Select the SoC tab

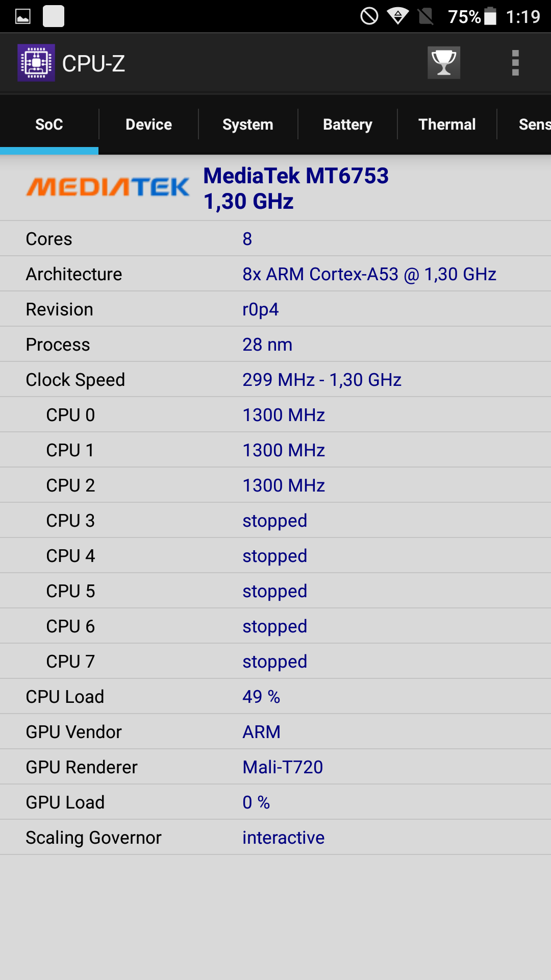(49, 124)
